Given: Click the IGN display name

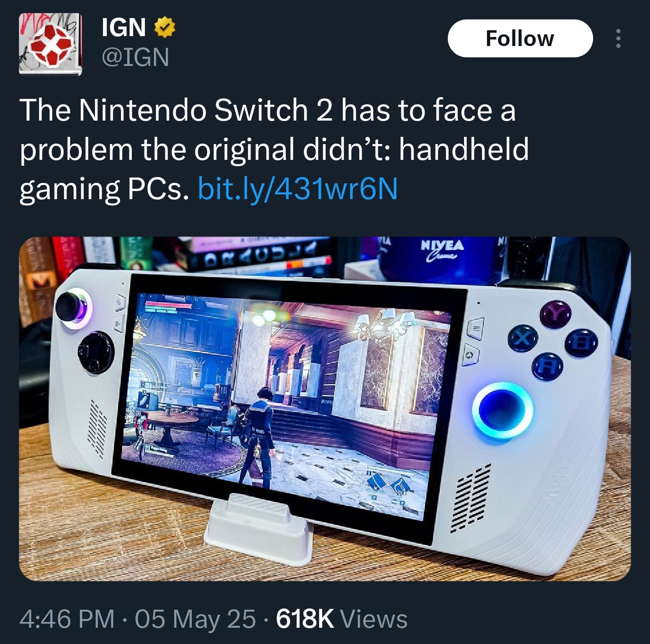Looking at the screenshot, I should (x=124, y=28).
